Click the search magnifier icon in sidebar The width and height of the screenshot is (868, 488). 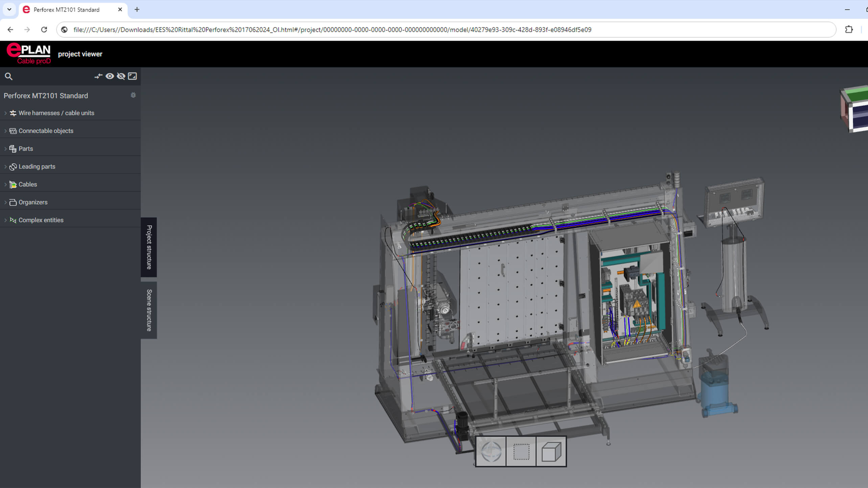click(9, 76)
